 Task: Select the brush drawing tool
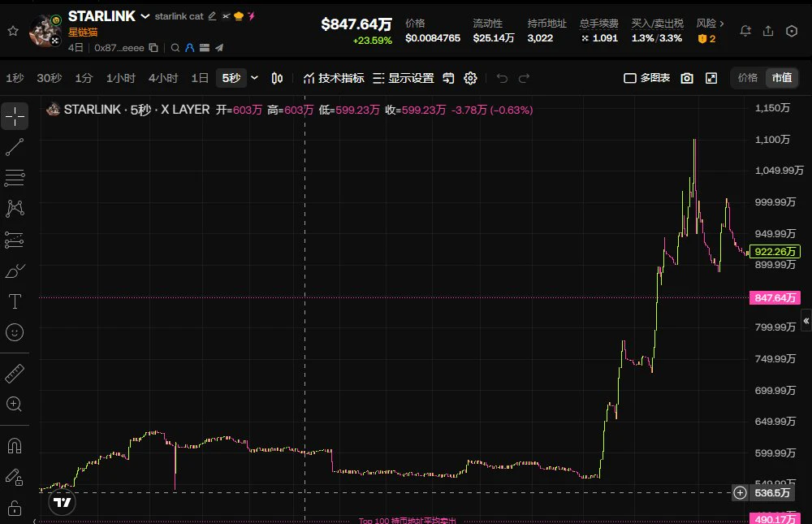[x=15, y=271]
